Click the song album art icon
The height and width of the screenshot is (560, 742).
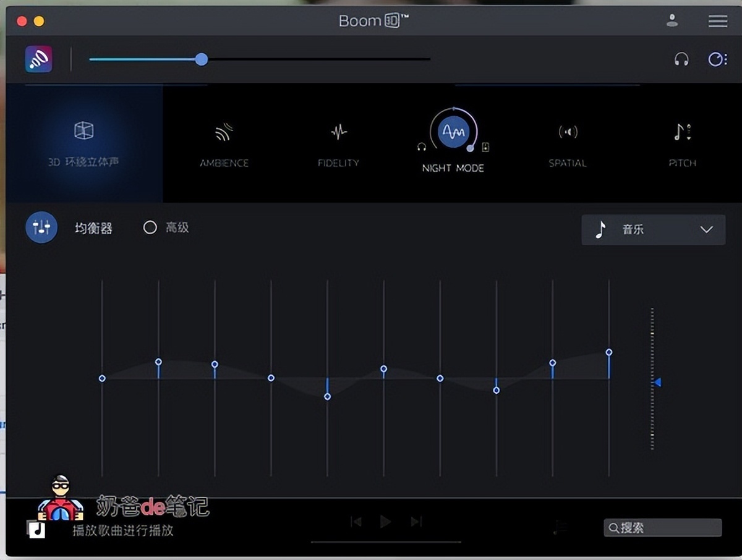[x=36, y=529]
